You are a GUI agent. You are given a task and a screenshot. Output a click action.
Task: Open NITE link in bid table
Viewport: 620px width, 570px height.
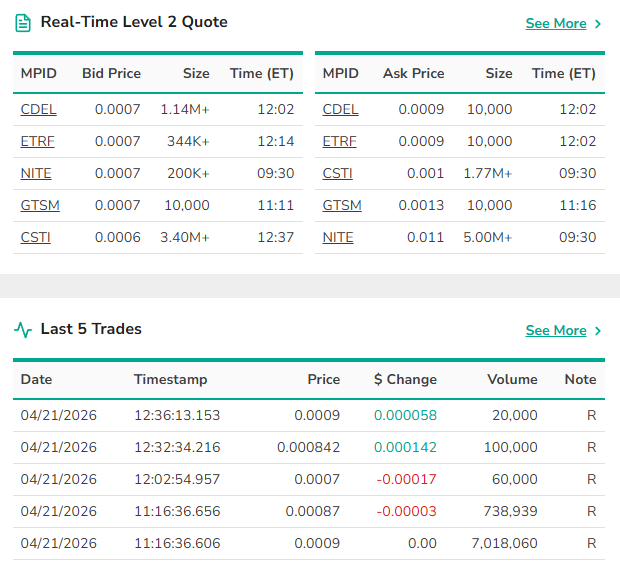tap(36, 173)
